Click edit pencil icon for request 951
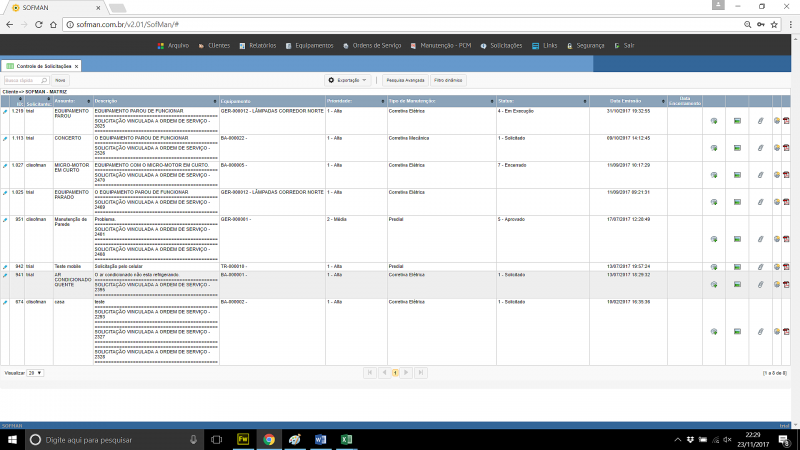Viewport: 800px width, 450px height. (5, 218)
